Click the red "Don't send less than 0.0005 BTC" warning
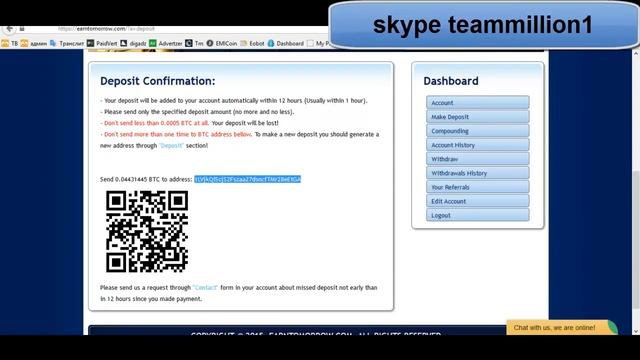This screenshot has width=640, height=360. [156, 123]
